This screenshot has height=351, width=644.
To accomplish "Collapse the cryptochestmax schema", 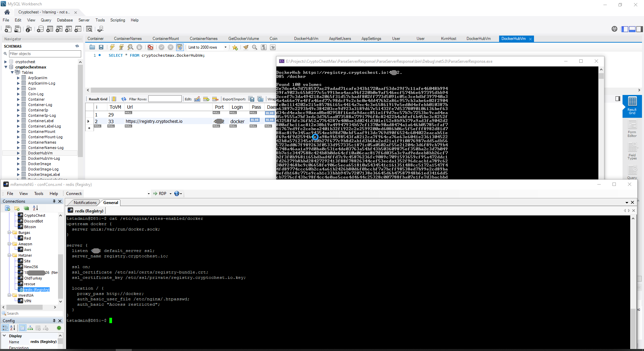I will (6, 67).
